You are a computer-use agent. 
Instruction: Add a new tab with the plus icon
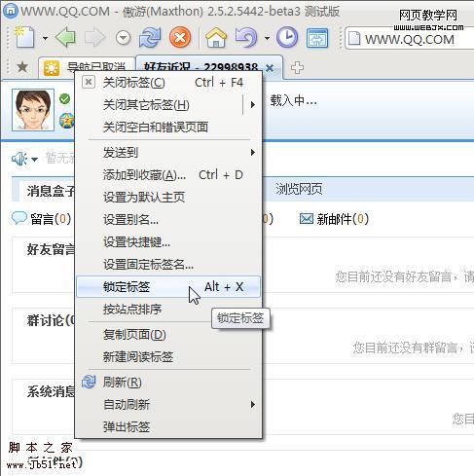click(x=297, y=68)
